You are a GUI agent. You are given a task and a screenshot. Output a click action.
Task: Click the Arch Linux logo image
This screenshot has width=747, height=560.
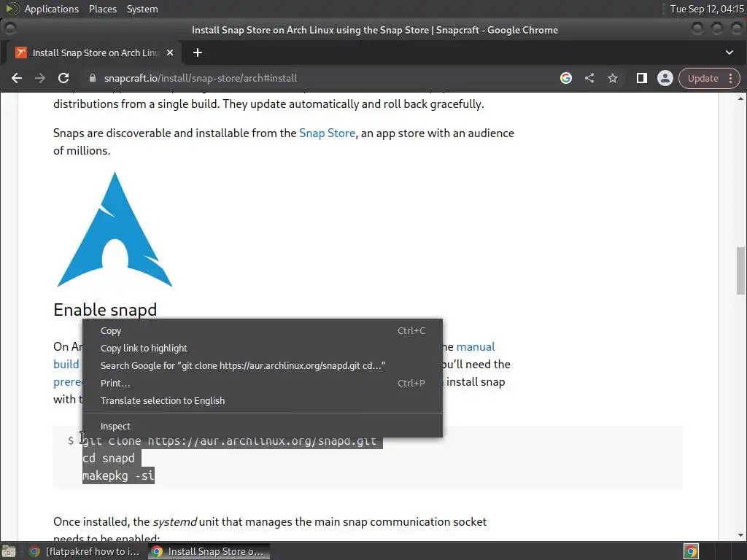(x=115, y=230)
